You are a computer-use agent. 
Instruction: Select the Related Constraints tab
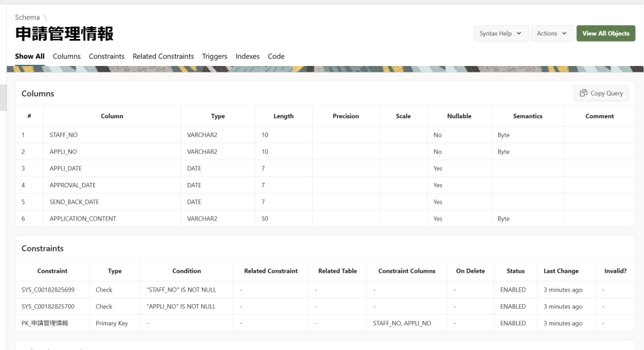tap(163, 57)
